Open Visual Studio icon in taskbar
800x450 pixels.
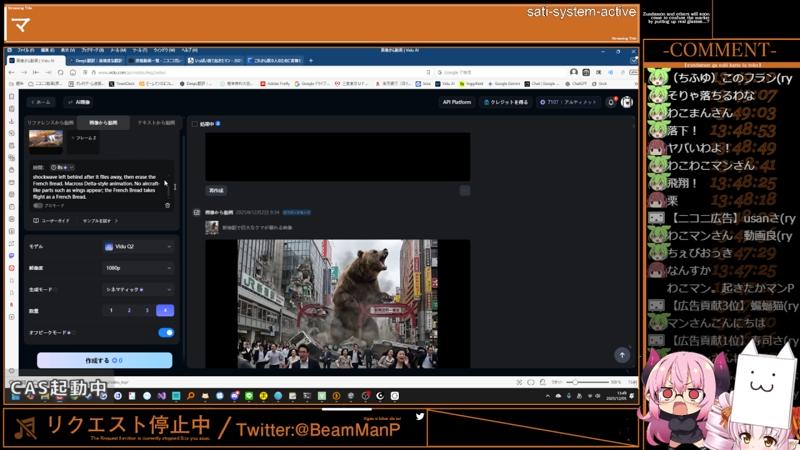[161, 396]
